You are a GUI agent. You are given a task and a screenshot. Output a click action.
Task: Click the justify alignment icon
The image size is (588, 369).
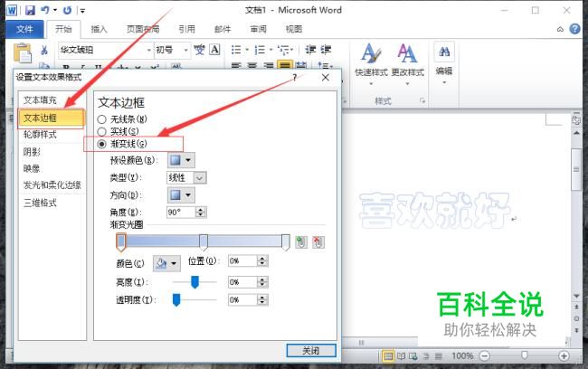(285, 66)
